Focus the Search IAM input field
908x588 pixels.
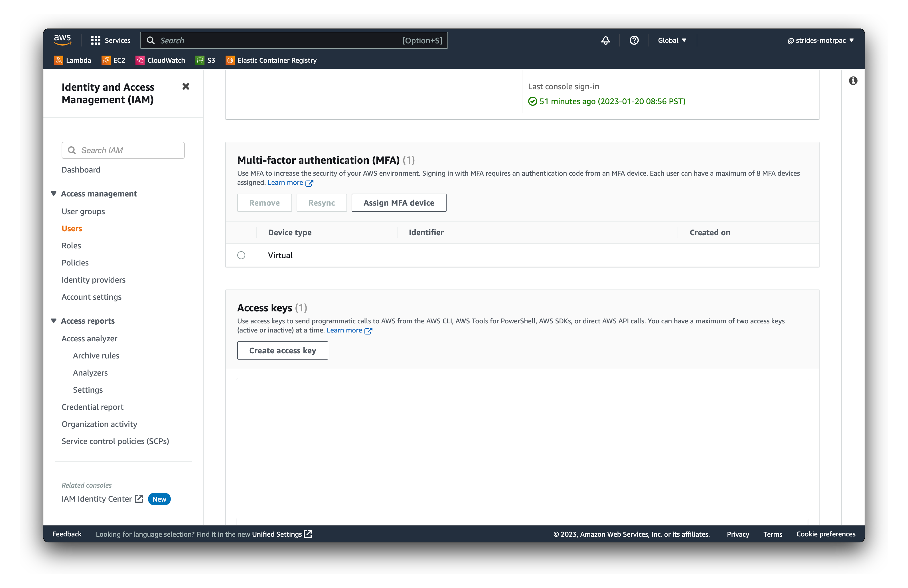coord(123,150)
